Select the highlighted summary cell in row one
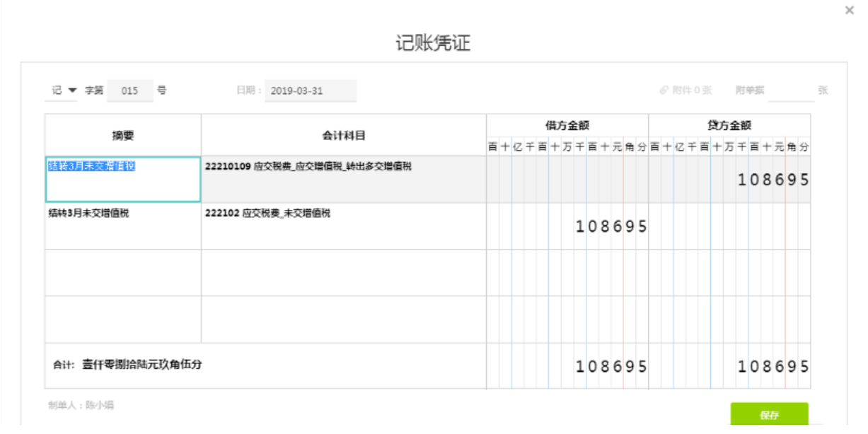This screenshot has width=868, height=434. pos(122,179)
